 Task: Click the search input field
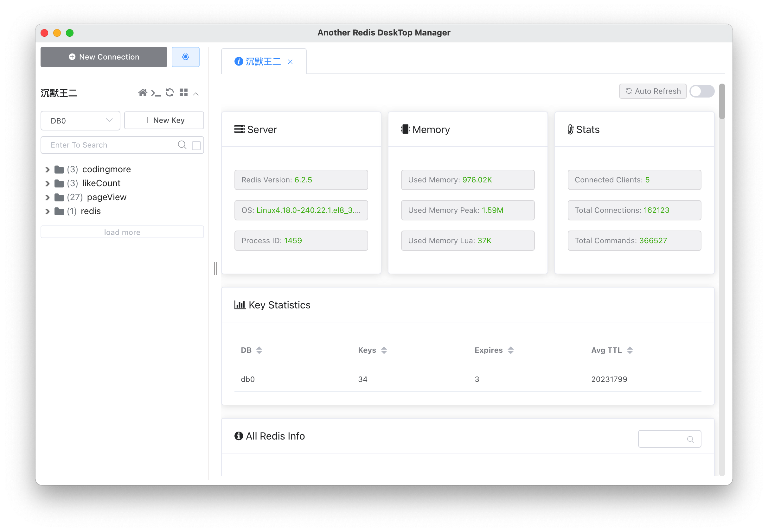pyautogui.click(x=110, y=145)
